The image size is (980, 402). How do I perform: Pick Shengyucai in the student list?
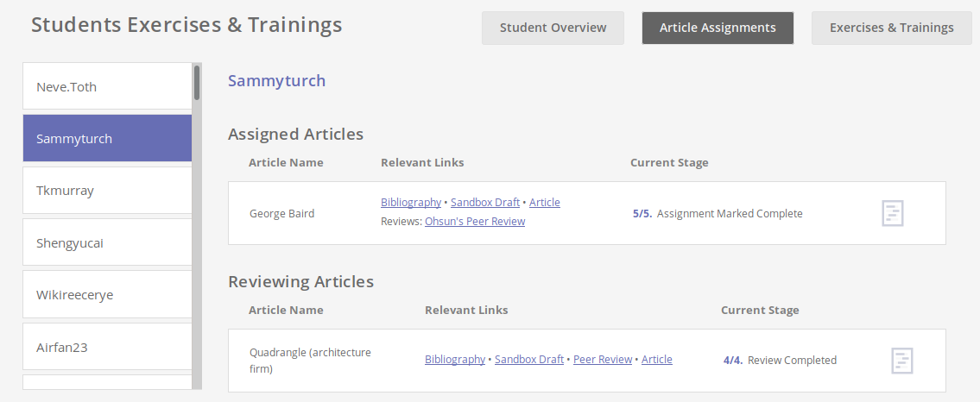pos(108,242)
